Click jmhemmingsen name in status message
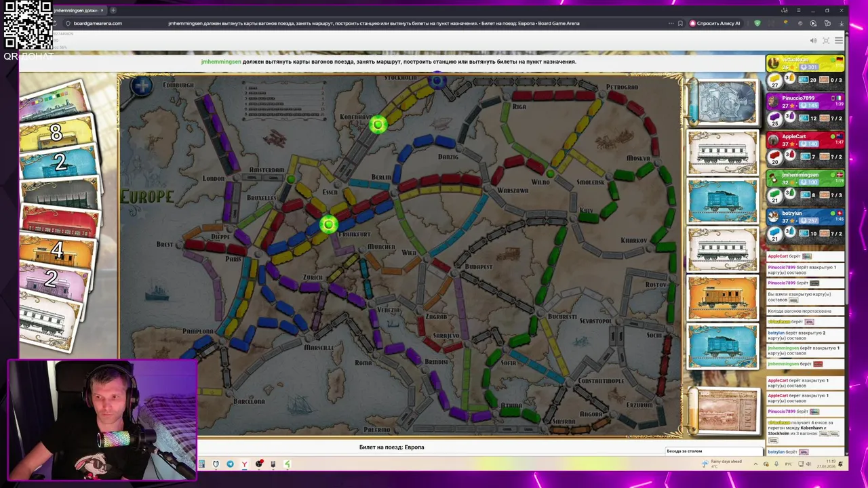The height and width of the screenshot is (488, 868). pos(221,62)
